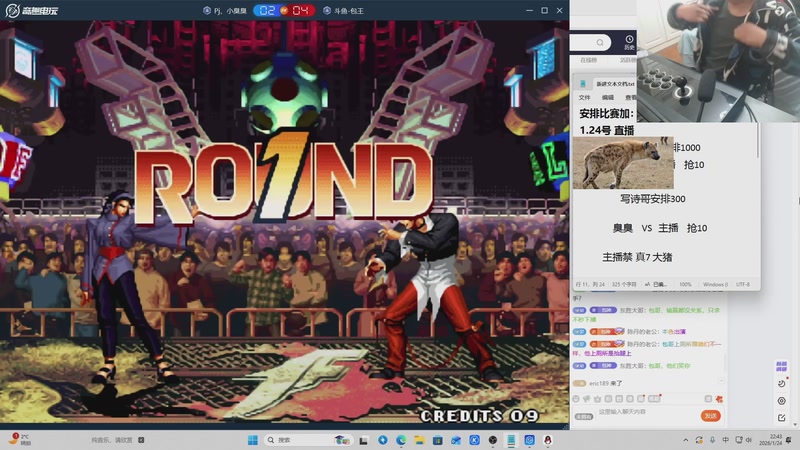This screenshot has width=800, height=450.
Task: Click the small up-arrow button in the chat list
Action: (721, 380)
